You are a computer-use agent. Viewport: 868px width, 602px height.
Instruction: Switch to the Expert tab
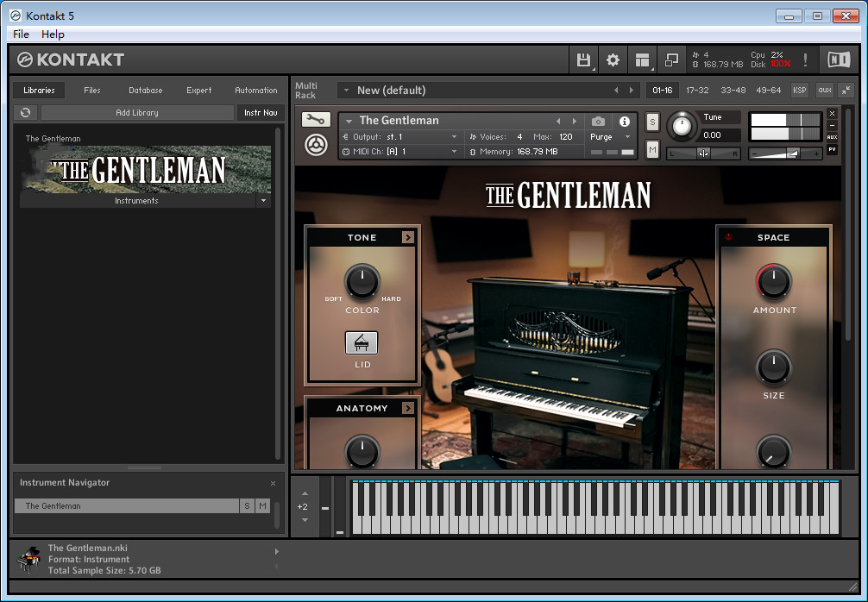(x=198, y=91)
